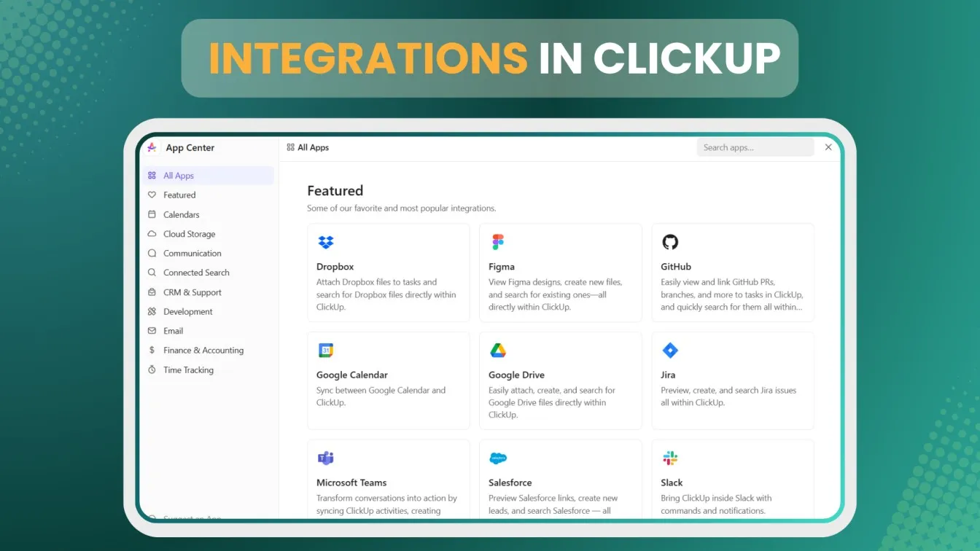Click the Communication chat bubble icon

click(152, 253)
